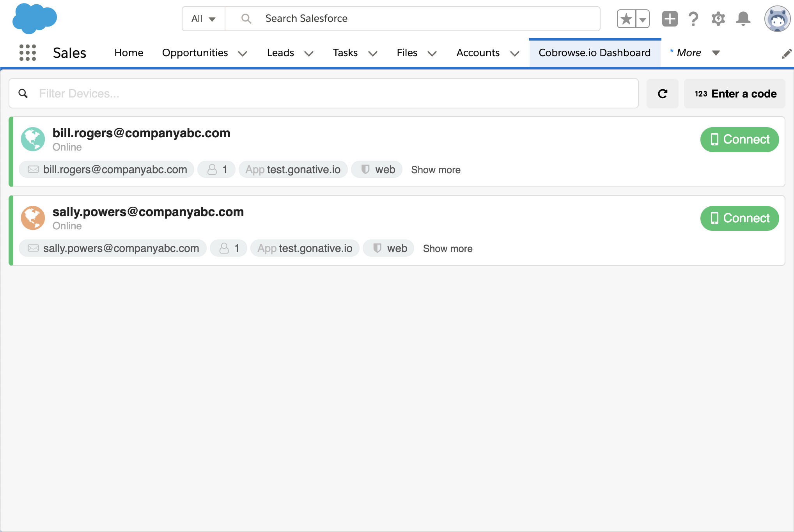Click the Salesforce cloud logo
The image size is (794, 532).
click(x=34, y=18)
